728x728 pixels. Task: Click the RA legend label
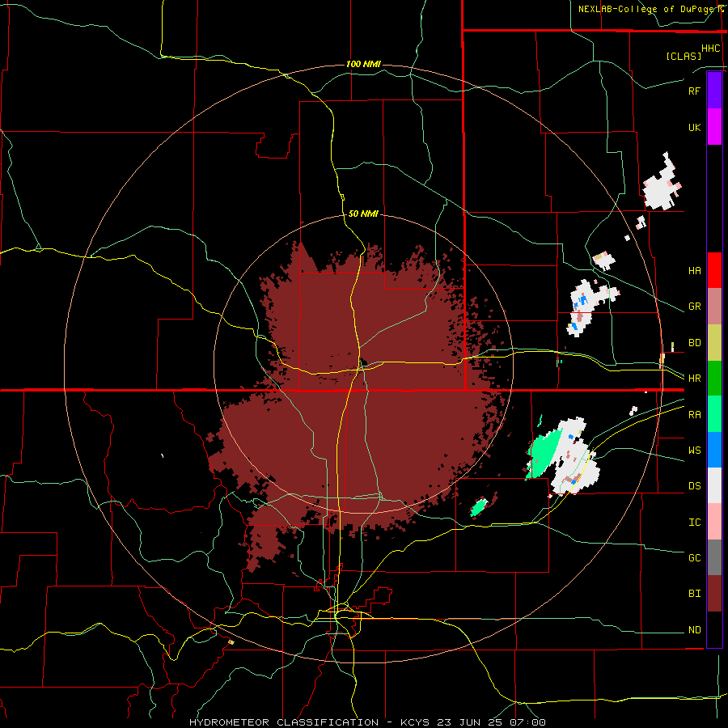[694, 415]
